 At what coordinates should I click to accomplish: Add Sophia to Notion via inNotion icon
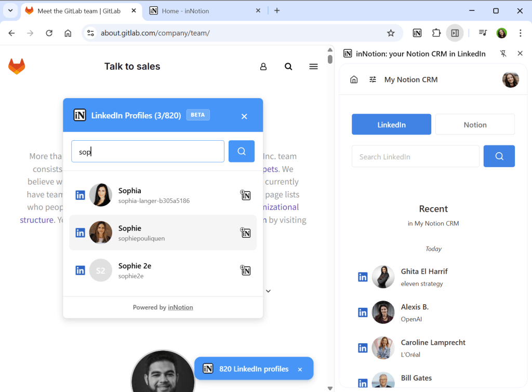click(245, 195)
